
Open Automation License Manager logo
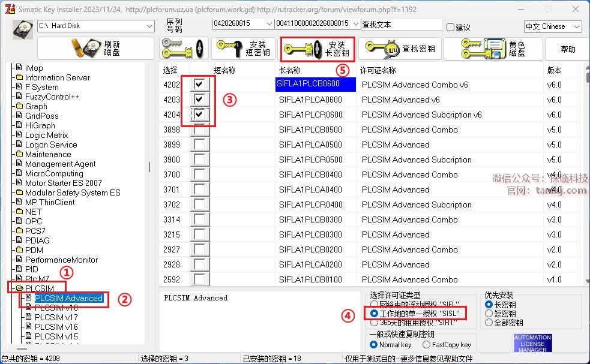(x=532, y=343)
